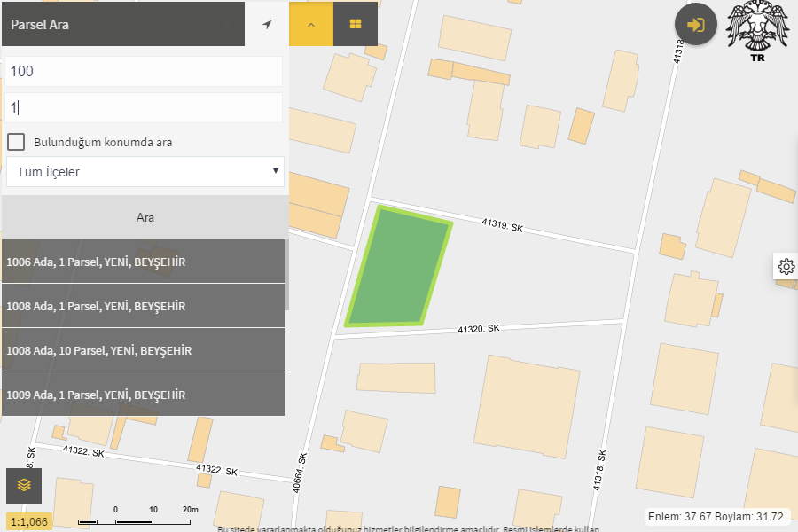Open the map layers icon
The image size is (798, 532).
point(24,485)
